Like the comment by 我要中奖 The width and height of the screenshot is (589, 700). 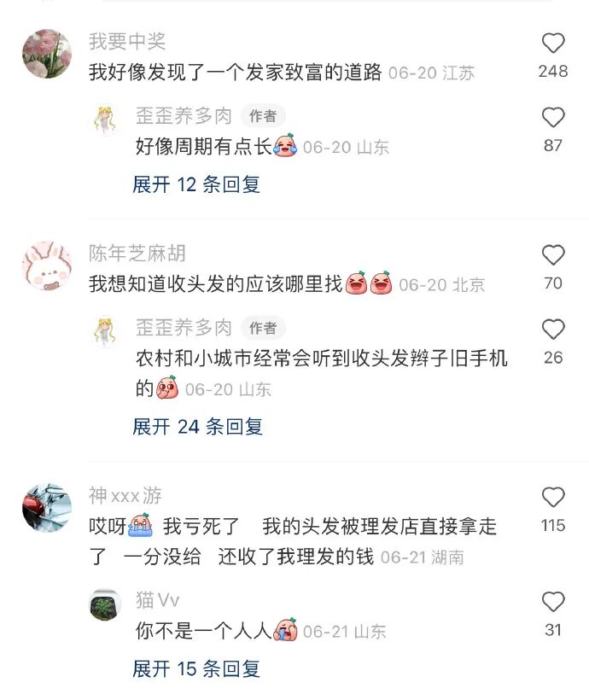pyautogui.click(x=553, y=44)
